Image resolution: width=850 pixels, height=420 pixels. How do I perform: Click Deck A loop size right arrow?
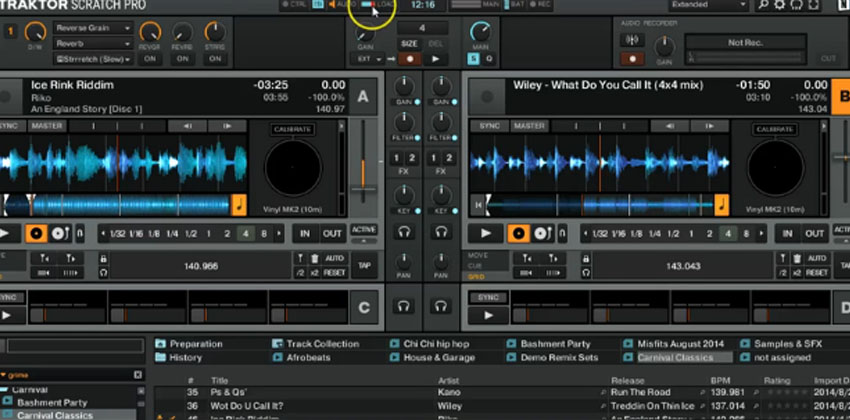click(x=279, y=234)
